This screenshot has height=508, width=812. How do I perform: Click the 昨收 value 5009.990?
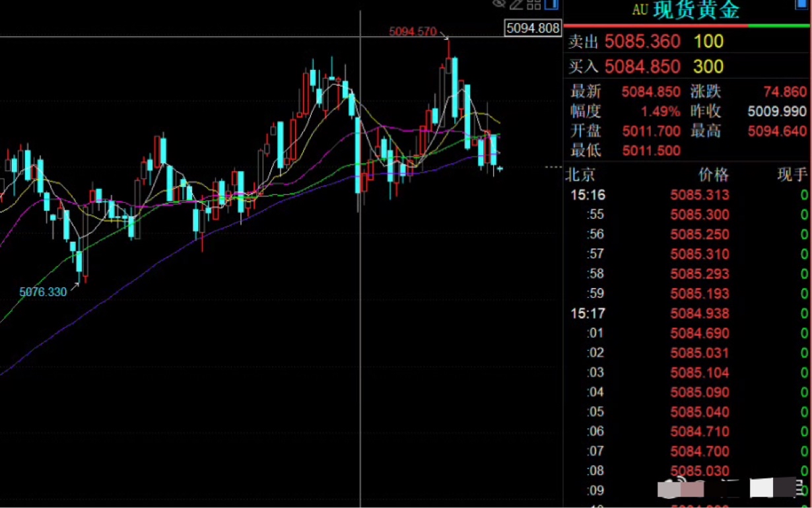click(x=777, y=111)
